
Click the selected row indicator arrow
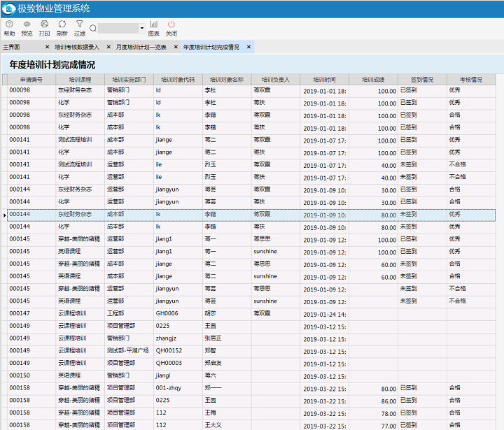(x=4, y=215)
